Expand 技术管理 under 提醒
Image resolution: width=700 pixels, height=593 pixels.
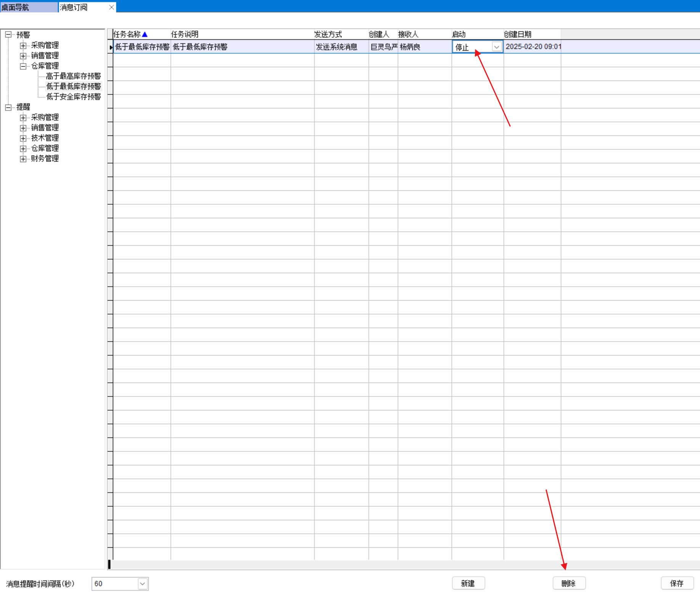coord(23,138)
